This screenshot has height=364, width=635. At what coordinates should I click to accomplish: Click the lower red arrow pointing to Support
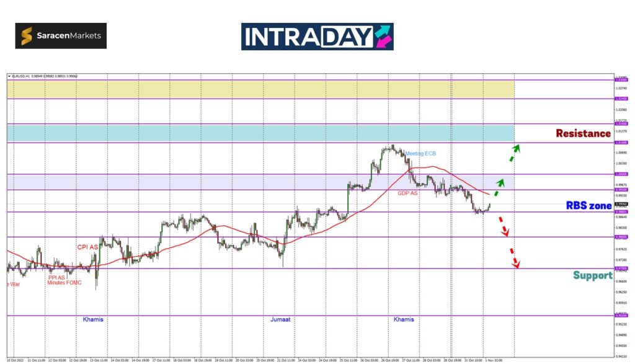point(514,258)
